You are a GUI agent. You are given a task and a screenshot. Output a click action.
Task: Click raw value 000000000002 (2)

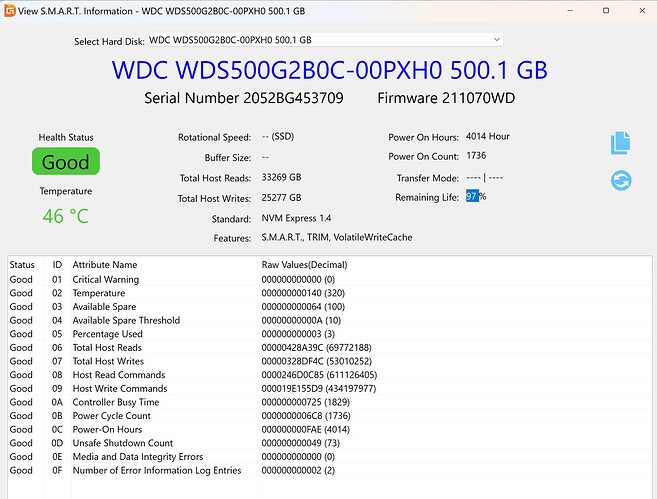tap(298, 470)
